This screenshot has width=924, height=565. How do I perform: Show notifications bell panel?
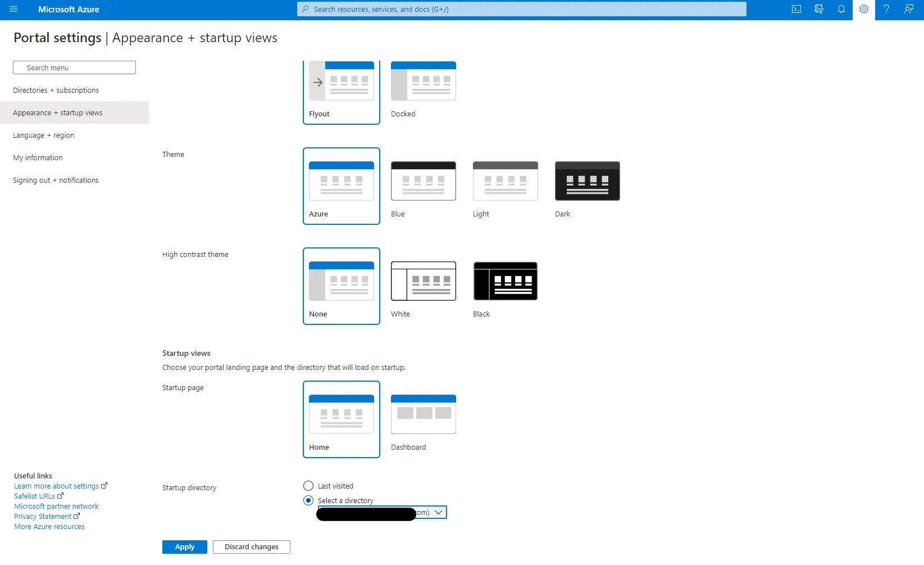pos(841,10)
